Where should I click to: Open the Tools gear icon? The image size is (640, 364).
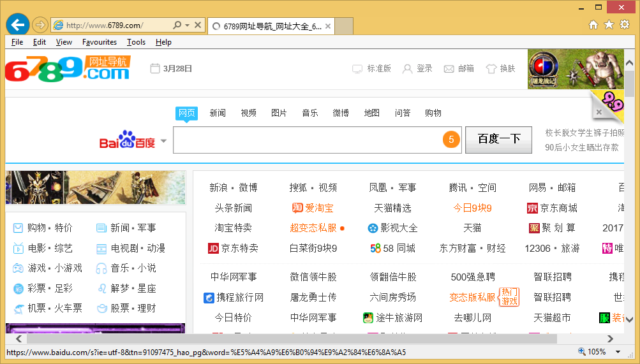(x=624, y=25)
